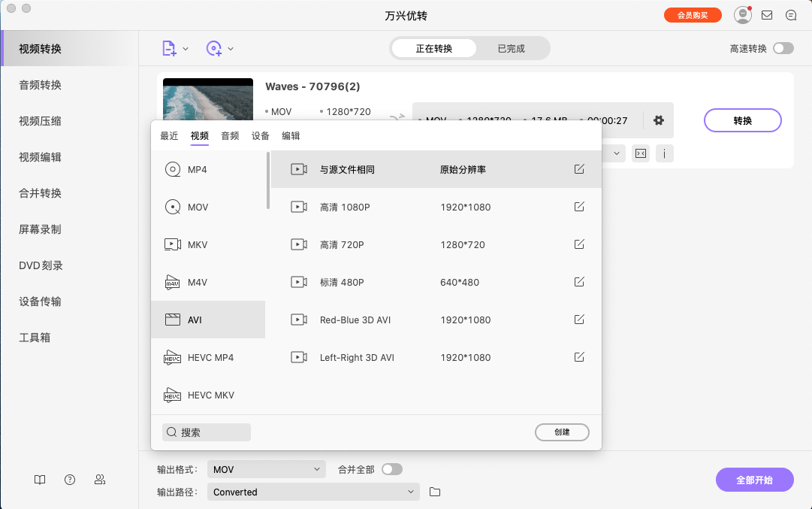Click the 全部开始 button

754,479
